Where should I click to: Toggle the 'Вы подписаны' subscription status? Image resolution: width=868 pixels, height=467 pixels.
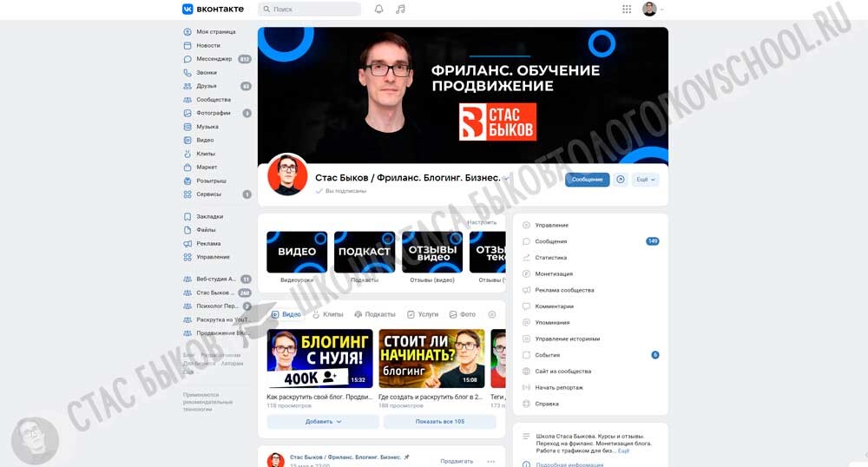[345, 191]
